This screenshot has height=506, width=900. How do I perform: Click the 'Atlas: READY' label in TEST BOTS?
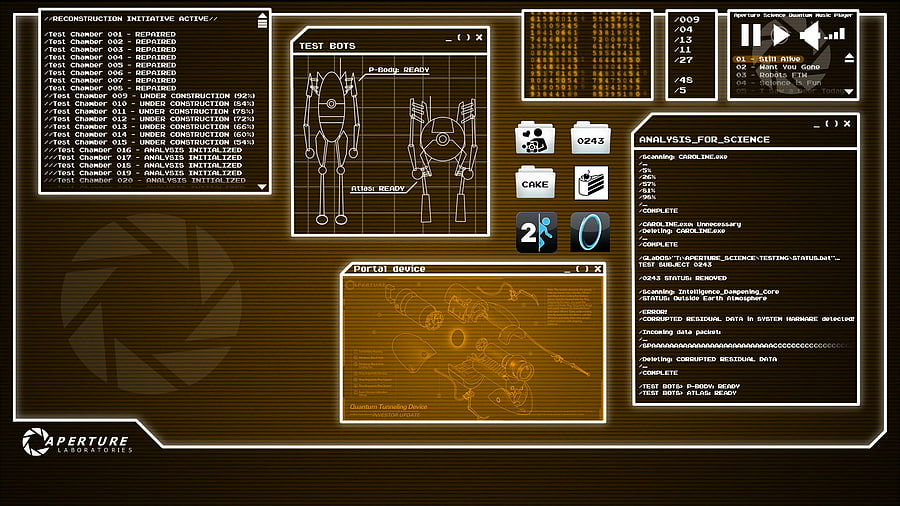378,188
